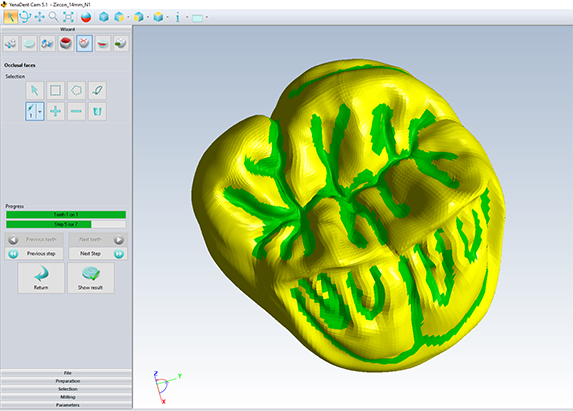573x411 pixels.
Task: Select the rectangle selection tool
Action: [x=56, y=90]
